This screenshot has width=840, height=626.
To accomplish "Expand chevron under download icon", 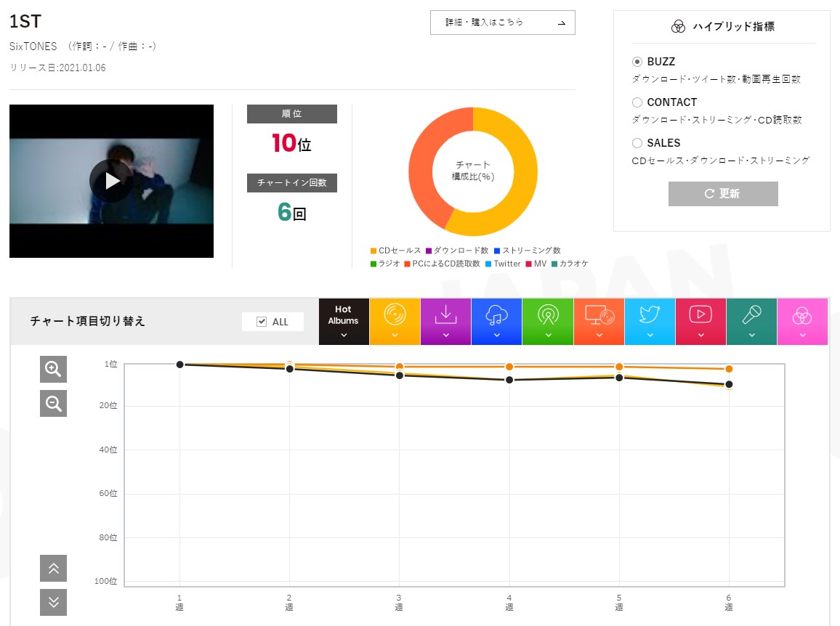I will tap(445, 336).
